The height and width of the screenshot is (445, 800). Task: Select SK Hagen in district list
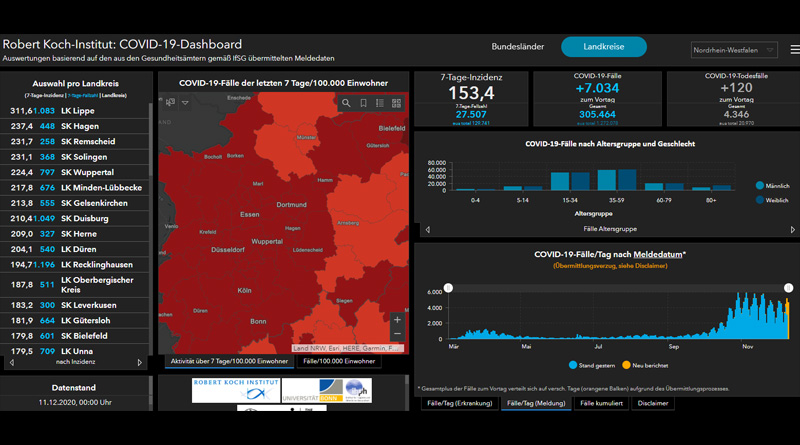pos(74,126)
